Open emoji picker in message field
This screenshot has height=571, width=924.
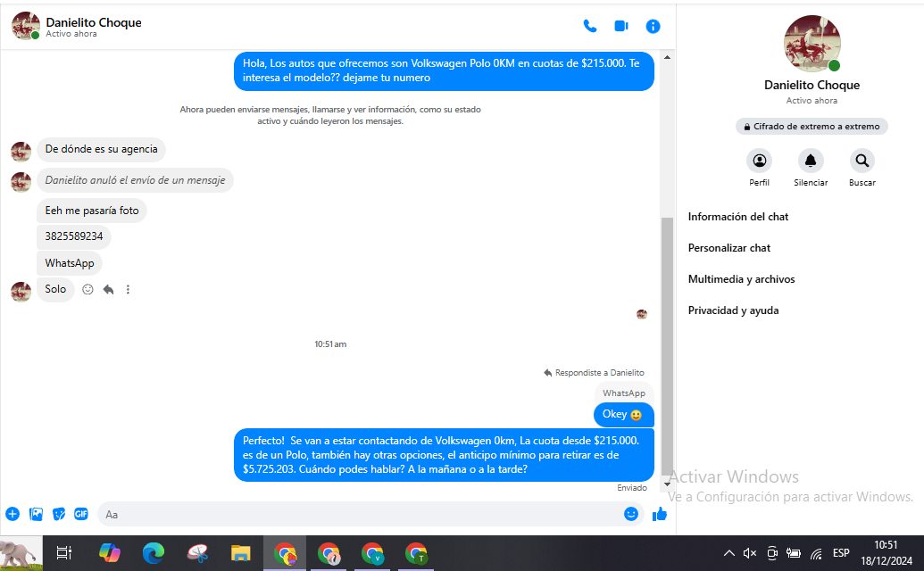(631, 514)
